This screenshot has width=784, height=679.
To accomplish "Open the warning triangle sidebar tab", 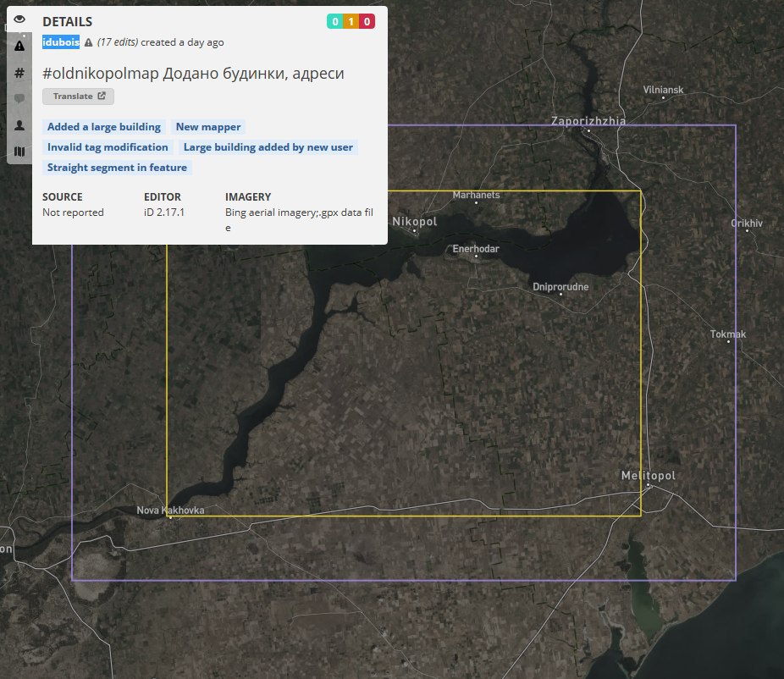I will [19, 46].
